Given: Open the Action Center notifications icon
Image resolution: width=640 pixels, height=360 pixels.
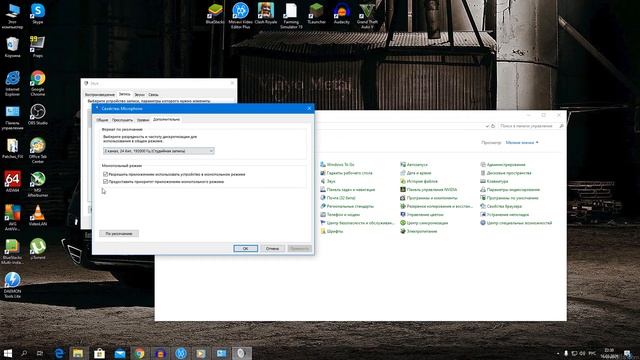Looking at the screenshot, I should pyautogui.click(x=627, y=353).
